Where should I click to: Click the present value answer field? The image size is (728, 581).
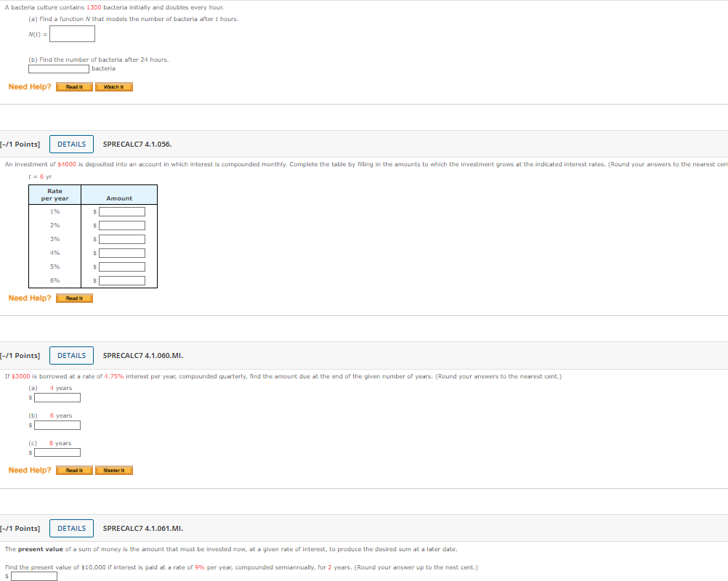(34, 576)
